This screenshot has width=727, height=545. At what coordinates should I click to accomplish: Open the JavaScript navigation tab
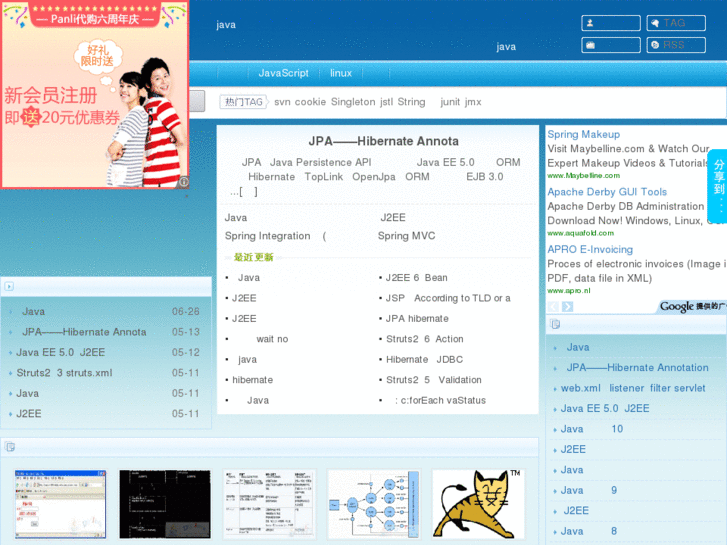point(283,73)
